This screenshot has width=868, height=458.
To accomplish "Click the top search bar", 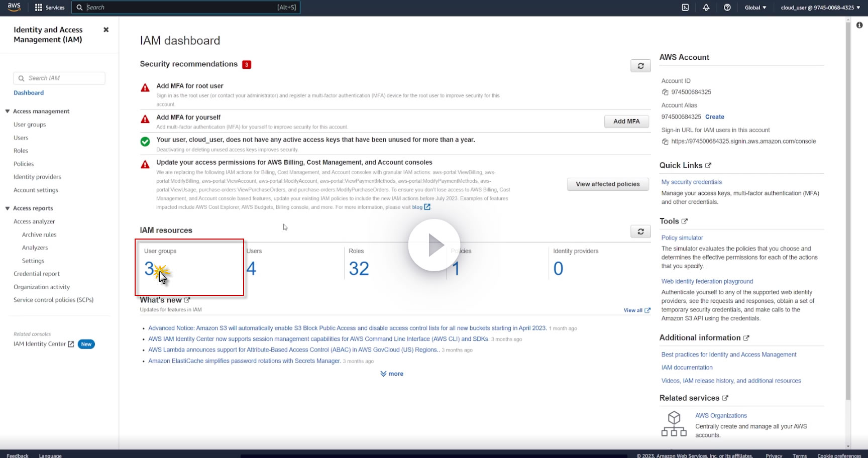I will click(x=186, y=8).
